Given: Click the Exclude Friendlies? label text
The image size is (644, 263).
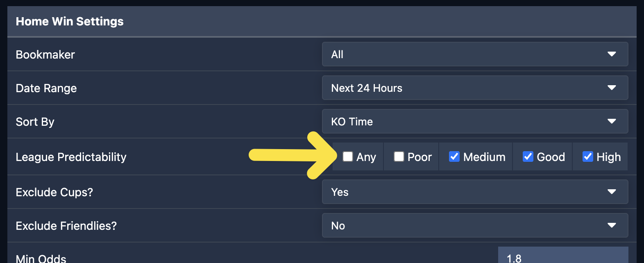Looking at the screenshot, I should (66, 226).
